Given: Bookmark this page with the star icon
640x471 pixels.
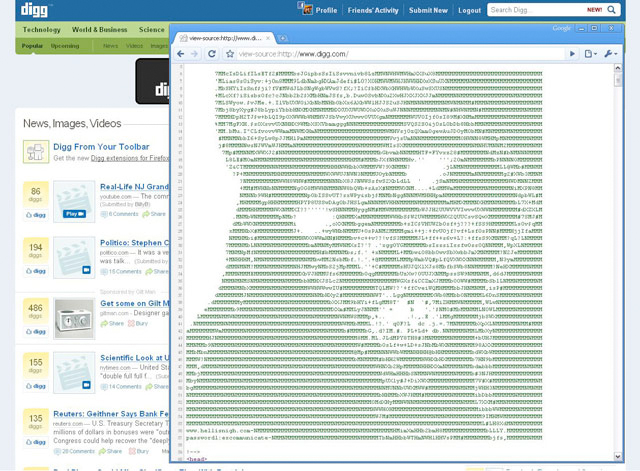Looking at the screenshot, I should tap(230, 54).
